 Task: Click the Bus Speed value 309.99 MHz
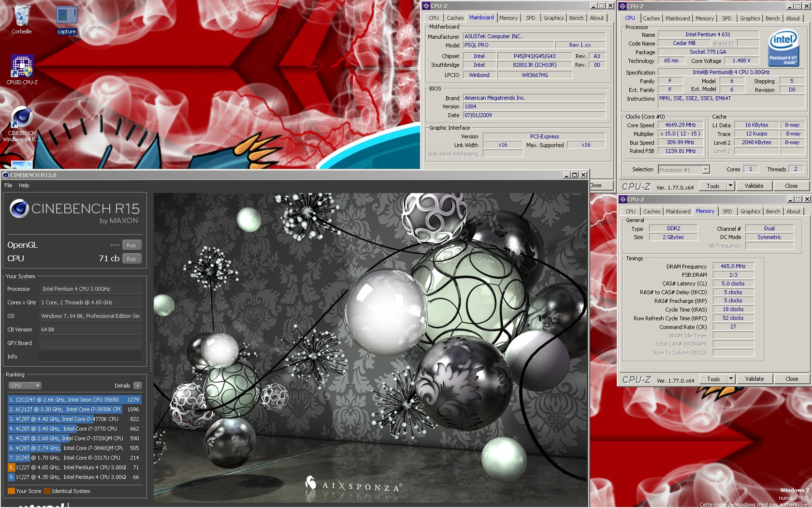pyautogui.click(x=680, y=142)
